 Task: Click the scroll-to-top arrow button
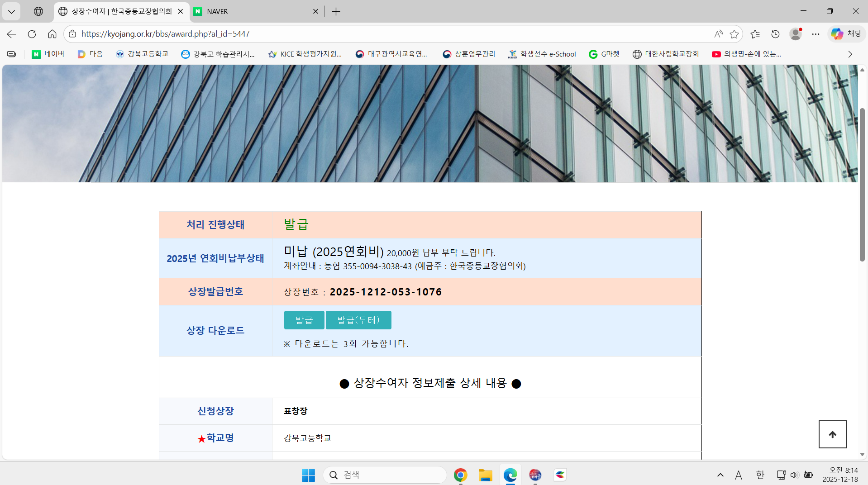pyautogui.click(x=832, y=434)
